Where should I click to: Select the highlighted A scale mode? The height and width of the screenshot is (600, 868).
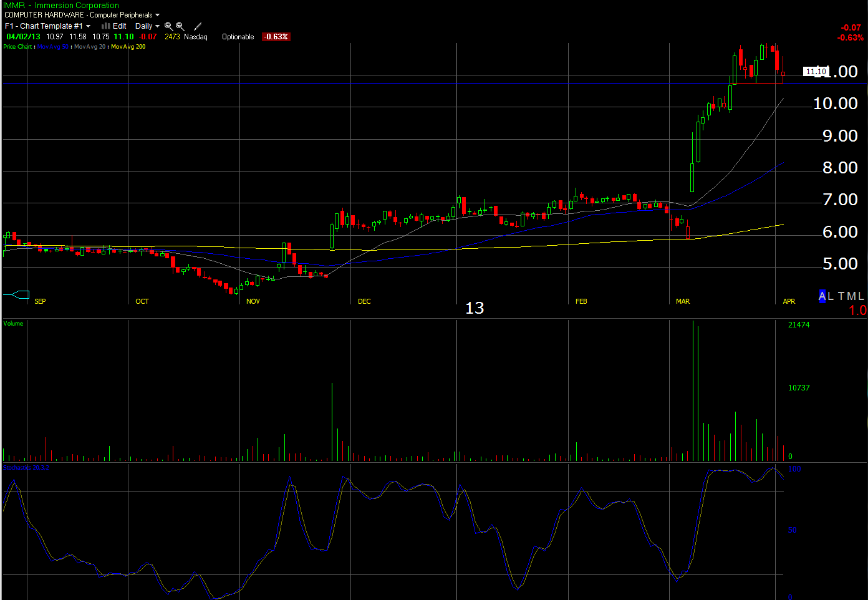[822, 296]
